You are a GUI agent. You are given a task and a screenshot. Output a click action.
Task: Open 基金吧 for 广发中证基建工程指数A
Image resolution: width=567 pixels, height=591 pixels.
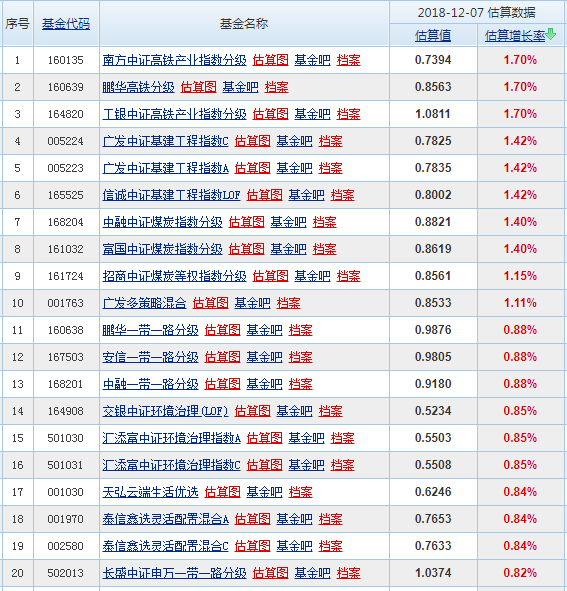pyautogui.click(x=294, y=168)
